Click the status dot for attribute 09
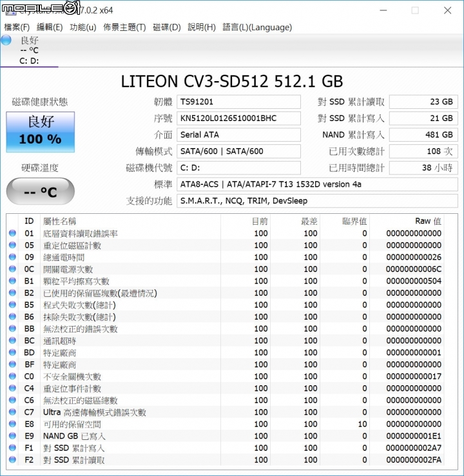Image resolution: width=464 pixels, height=476 pixels. coord(12,257)
